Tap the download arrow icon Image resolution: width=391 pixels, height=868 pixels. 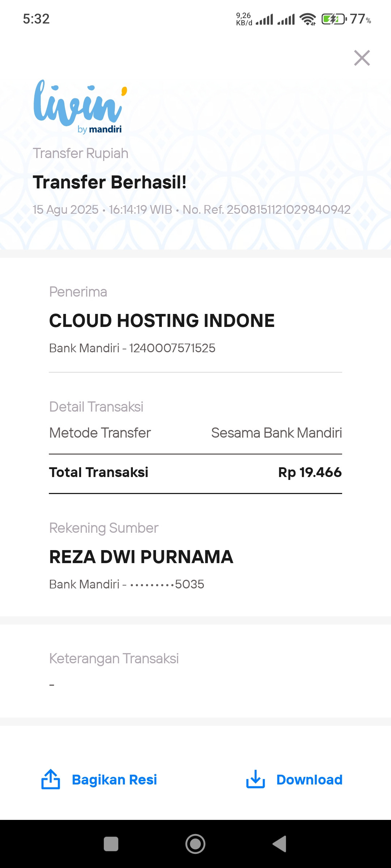pyautogui.click(x=256, y=779)
